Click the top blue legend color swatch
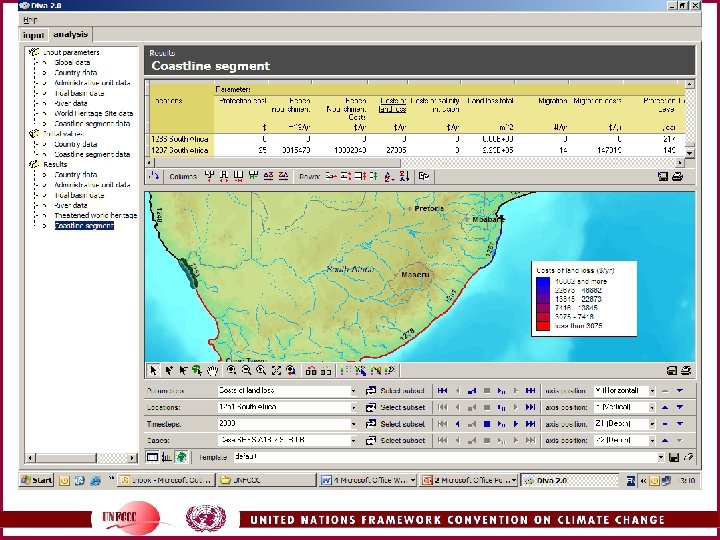Viewport: 720px width, 540px height. [542, 283]
